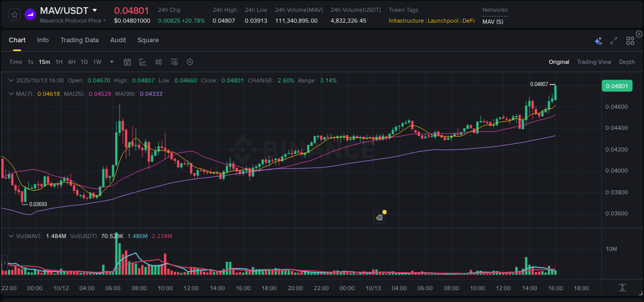Click the green 0.04801 current price tag
Viewport: 644px width, 302px height.
click(x=617, y=86)
